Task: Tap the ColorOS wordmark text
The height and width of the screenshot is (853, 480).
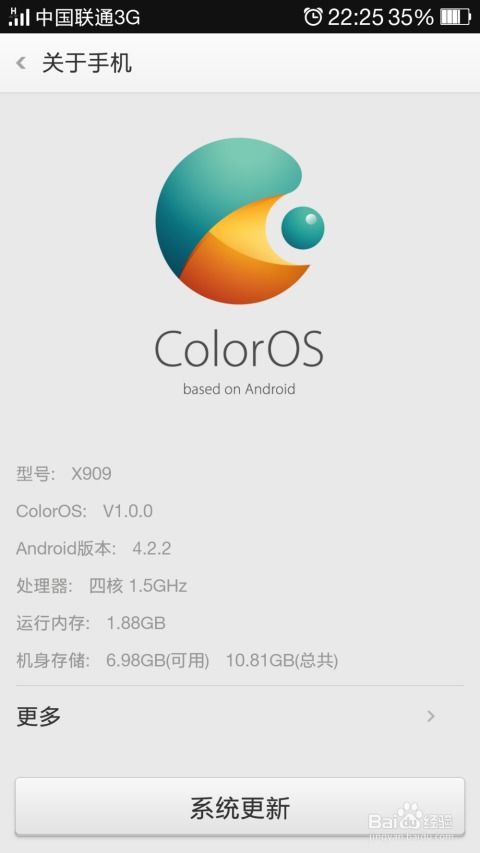Action: pyautogui.click(x=239, y=349)
